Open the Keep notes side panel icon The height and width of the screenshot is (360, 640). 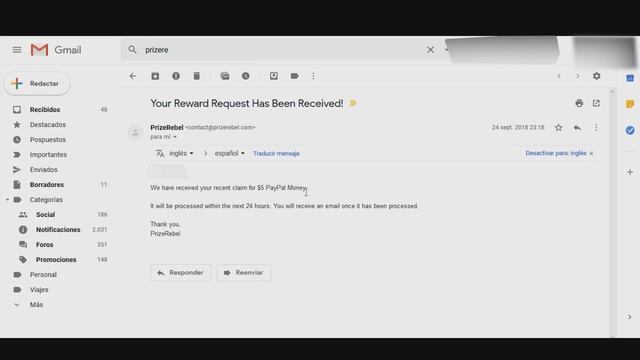tap(630, 104)
